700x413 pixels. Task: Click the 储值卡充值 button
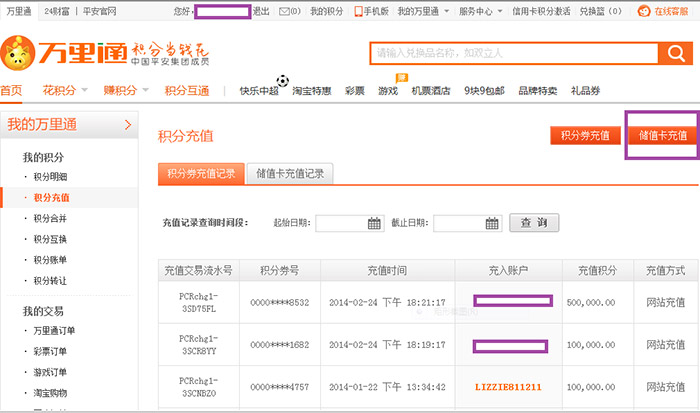click(x=662, y=135)
